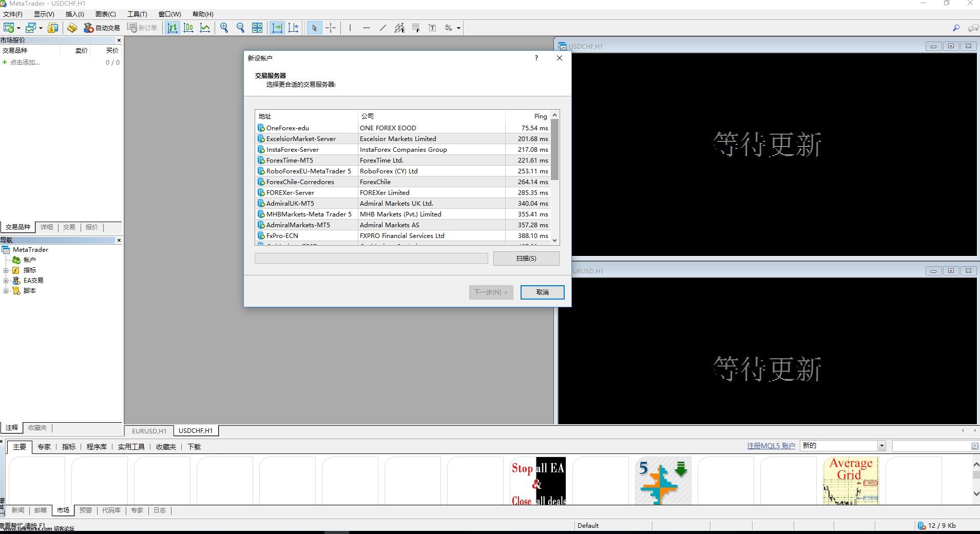Screen dimensions: 980x534
Task: Select 帐户 in the navigator tree
Action: coord(30,260)
